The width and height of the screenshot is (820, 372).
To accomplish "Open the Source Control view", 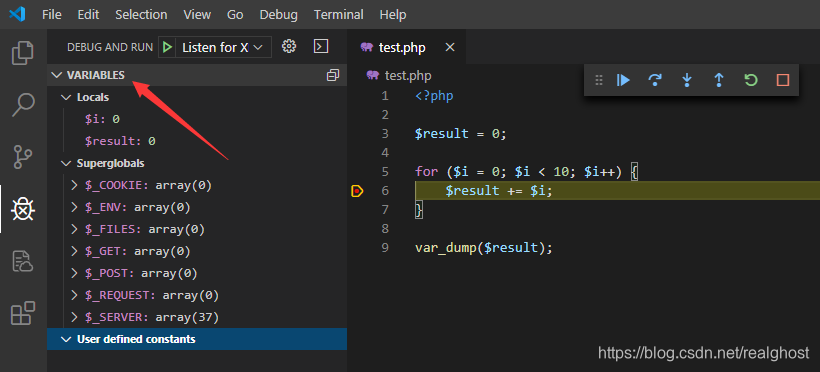I will pos(23,157).
